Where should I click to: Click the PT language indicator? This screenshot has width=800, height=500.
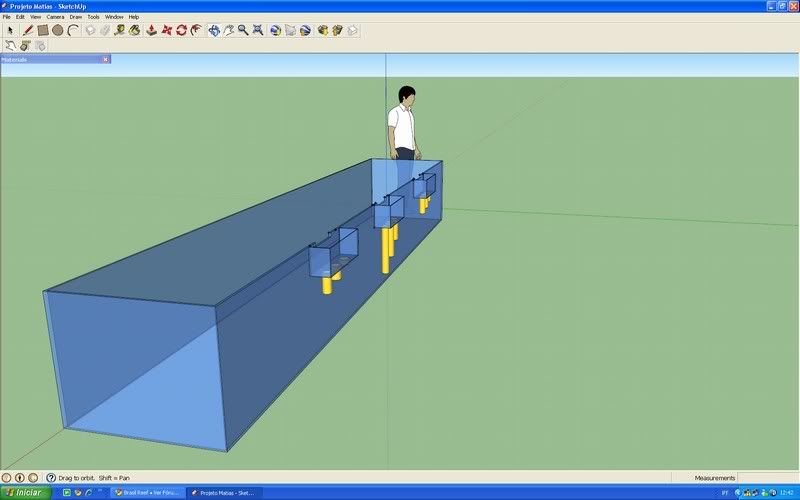(725, 493)
